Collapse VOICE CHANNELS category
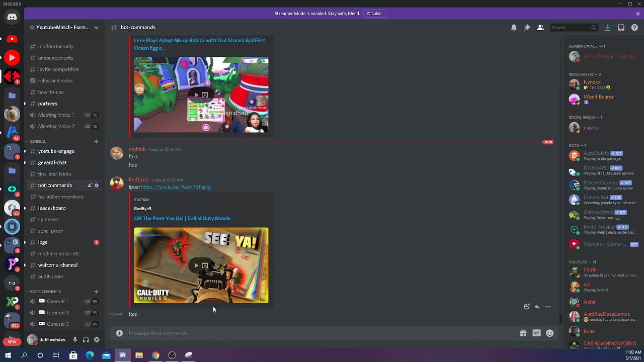 [44, 292]
